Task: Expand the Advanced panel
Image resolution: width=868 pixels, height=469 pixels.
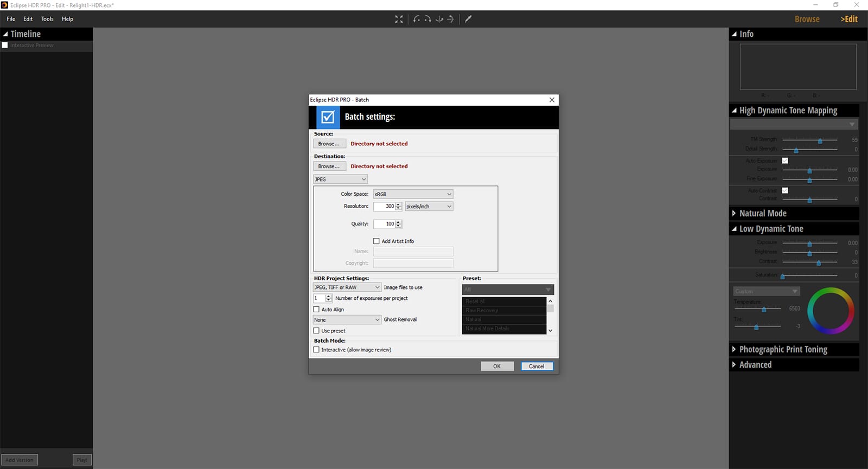Action: [734, 365]
